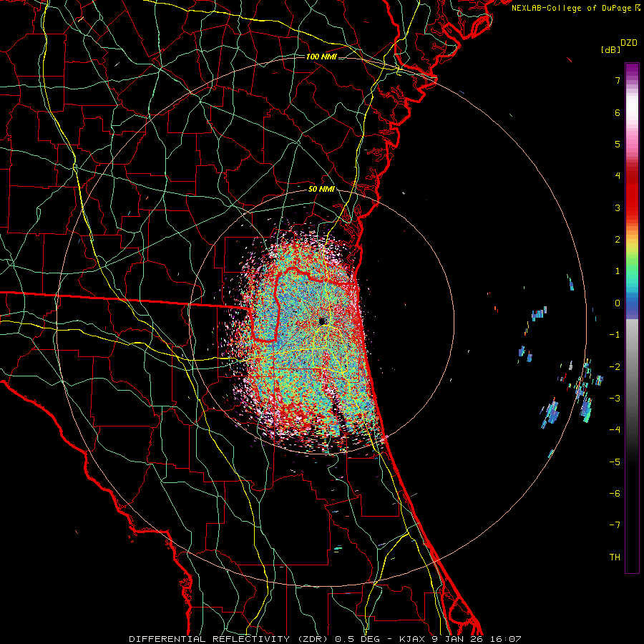Click the [dB] unit label

(610, 49)
